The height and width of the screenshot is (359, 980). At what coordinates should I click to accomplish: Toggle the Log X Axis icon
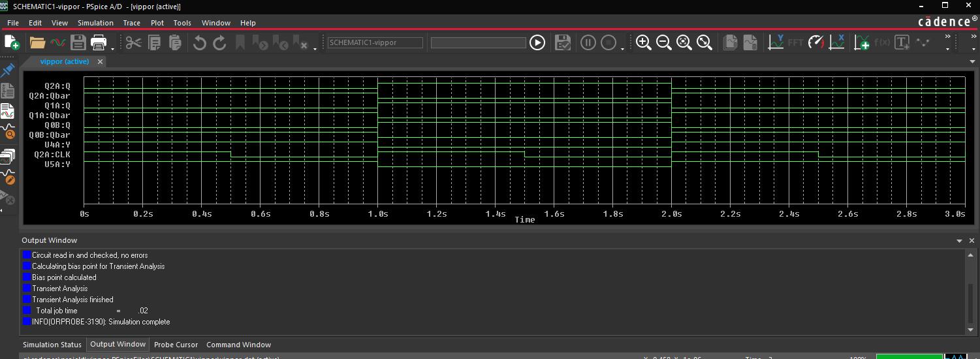click(x=836, y=42)
